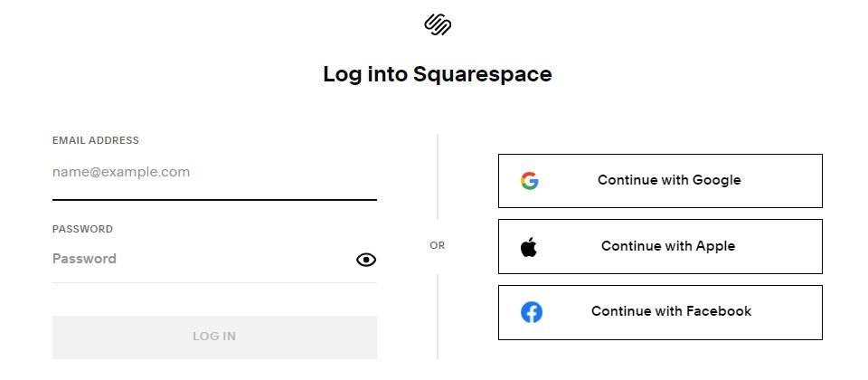
Task: Click the EMAIL ADDRESS field label
Action: point(96,141)
